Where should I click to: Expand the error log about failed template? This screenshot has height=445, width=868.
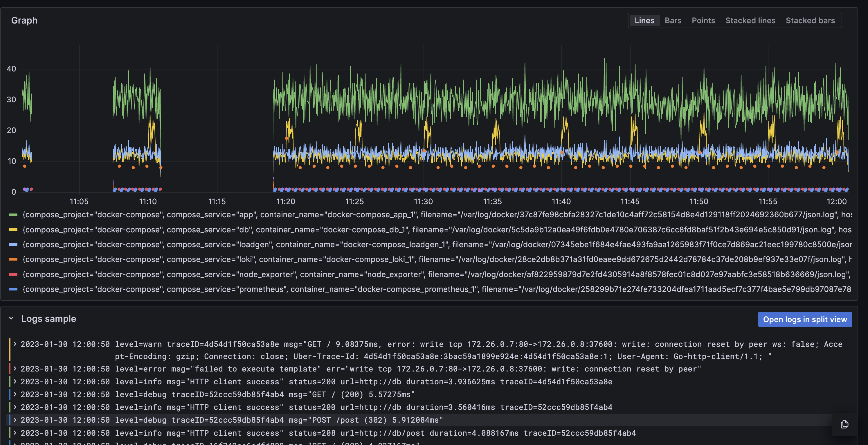[x=15, y=369]
